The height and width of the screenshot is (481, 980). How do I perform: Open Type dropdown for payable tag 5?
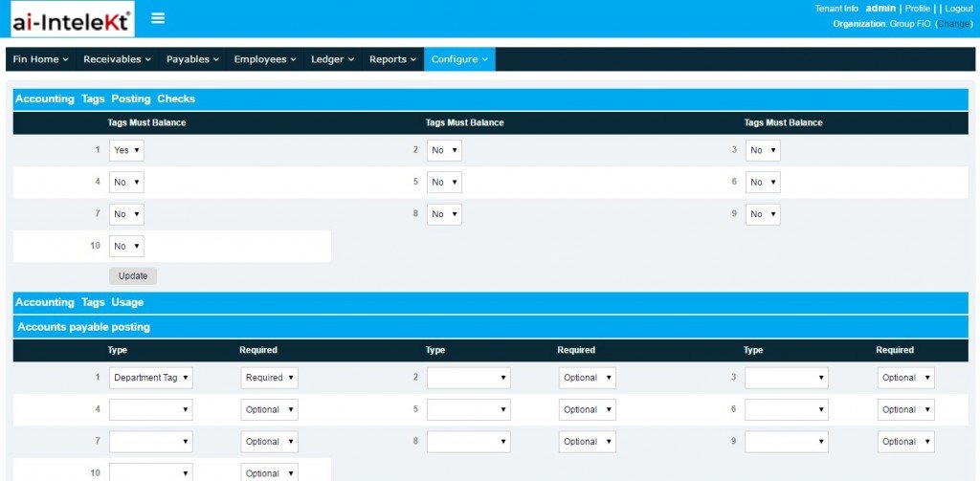click(469, 410)
